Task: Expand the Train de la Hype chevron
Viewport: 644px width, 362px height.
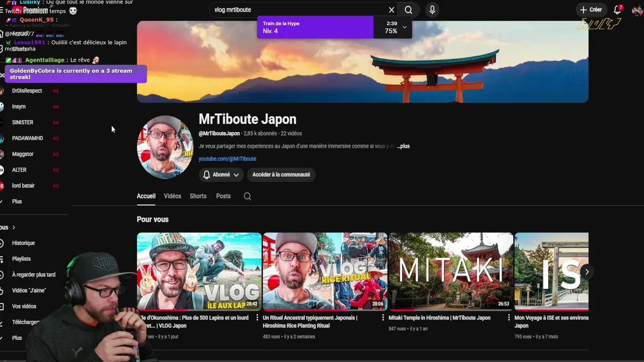Action: click(405, 27)
